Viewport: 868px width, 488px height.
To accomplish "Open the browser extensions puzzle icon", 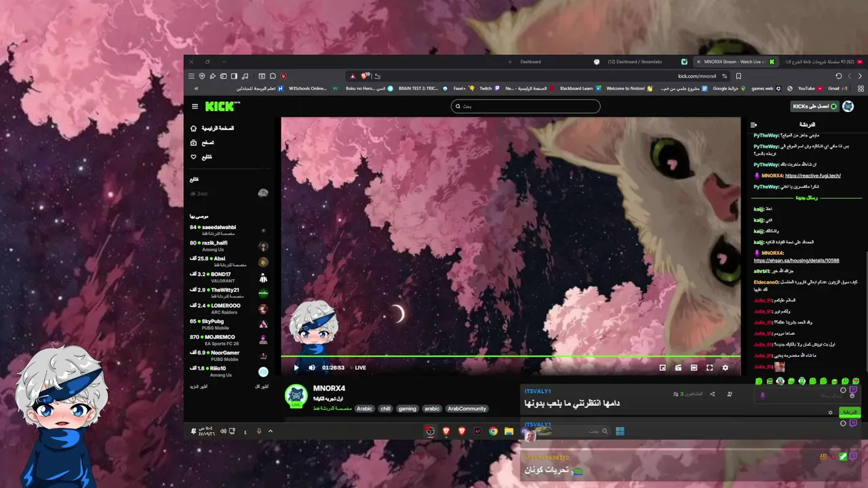I will tap(273, 76).
